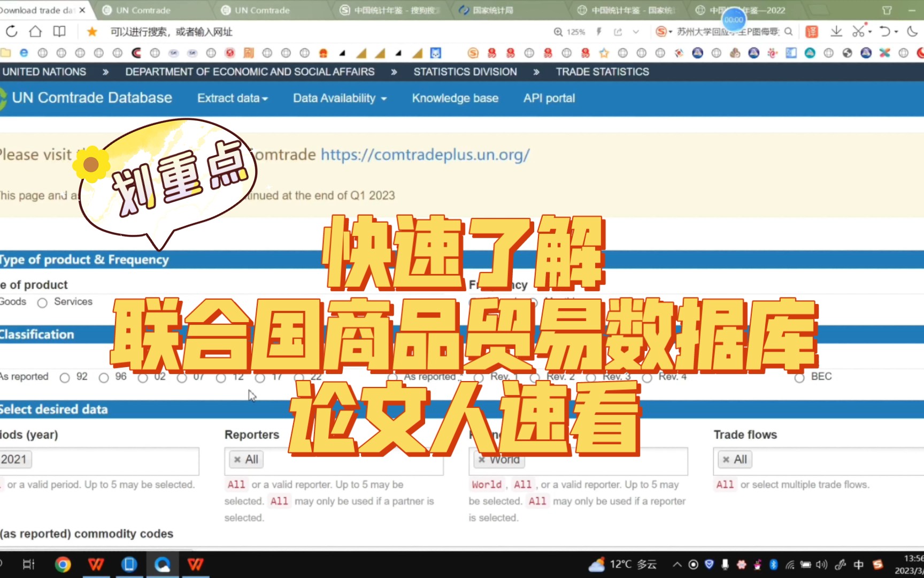Select HS classification 92 radio button

(65, 378)
